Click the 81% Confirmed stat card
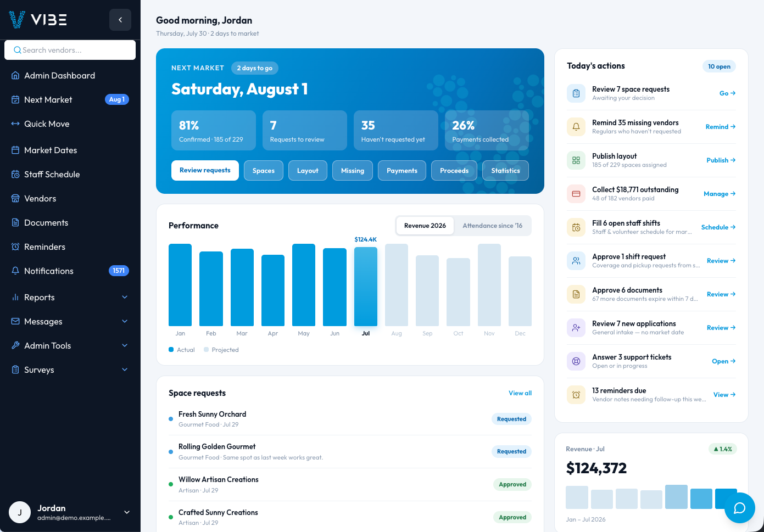Image resolution: width=764 pixels, height=532 pixels. (214, 131)
